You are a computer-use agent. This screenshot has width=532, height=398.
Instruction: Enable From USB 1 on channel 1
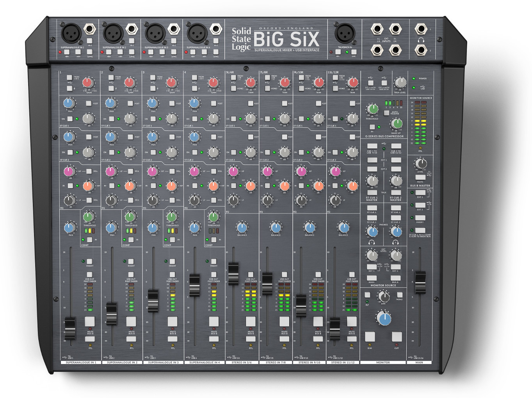[x=69, y=78]
